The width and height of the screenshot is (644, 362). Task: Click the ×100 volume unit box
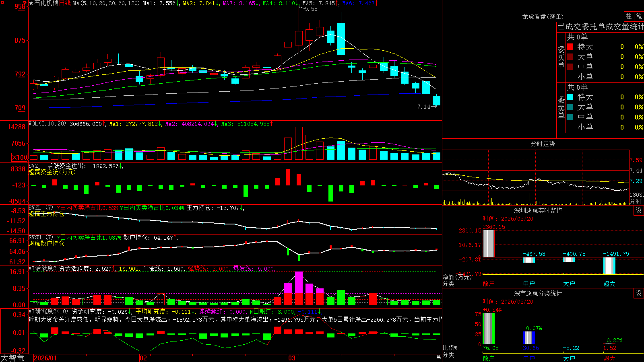pos(20,157)
